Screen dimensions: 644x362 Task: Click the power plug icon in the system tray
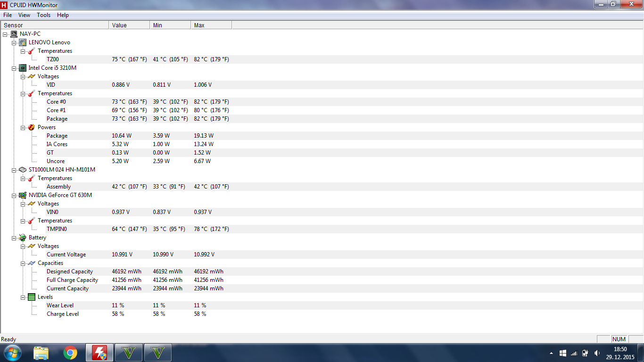point(585,353)
